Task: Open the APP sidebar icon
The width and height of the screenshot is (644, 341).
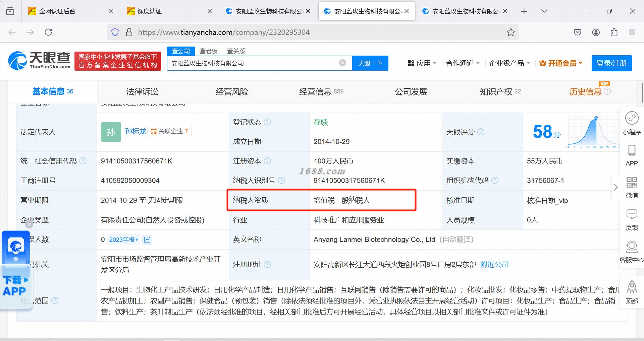Action: [632, 156]
